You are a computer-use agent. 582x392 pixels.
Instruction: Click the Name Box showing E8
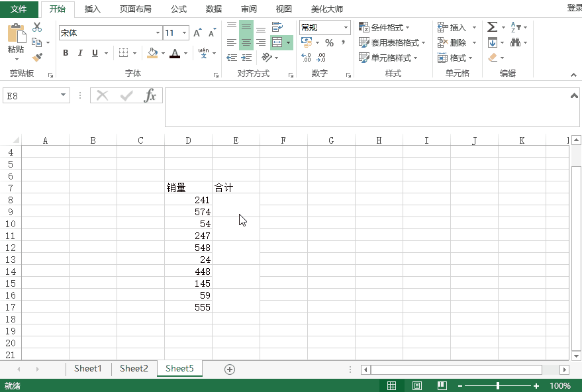(x=36, y=96)
